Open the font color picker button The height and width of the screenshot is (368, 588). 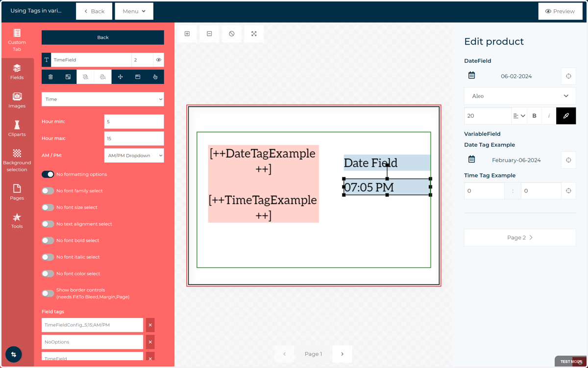[566, 116]
